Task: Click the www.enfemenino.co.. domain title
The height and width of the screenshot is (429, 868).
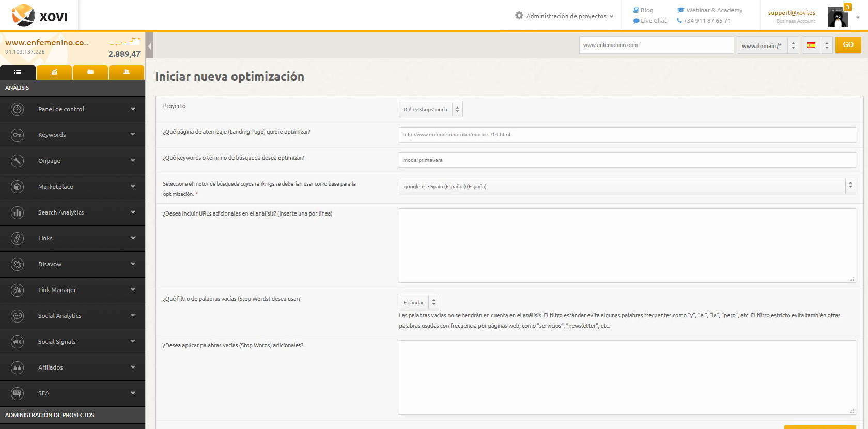Action: (x=47, y=43)
